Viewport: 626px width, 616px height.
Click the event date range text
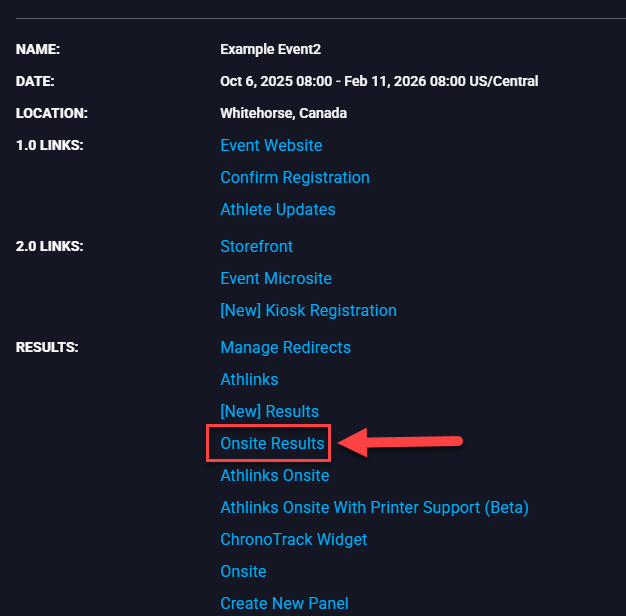[x=379, y=81]
